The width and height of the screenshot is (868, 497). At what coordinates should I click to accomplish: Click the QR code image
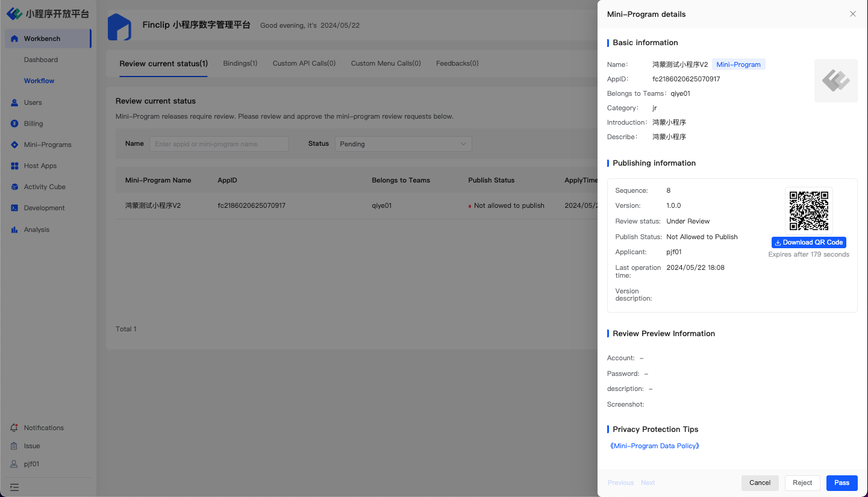[809, 211]
